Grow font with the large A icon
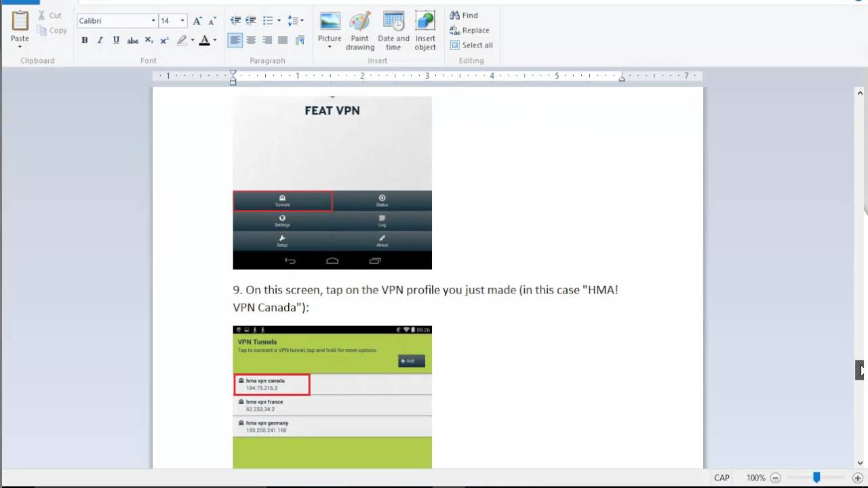The width and height of the screenshot is (868, 488). [x=197, y=21]
